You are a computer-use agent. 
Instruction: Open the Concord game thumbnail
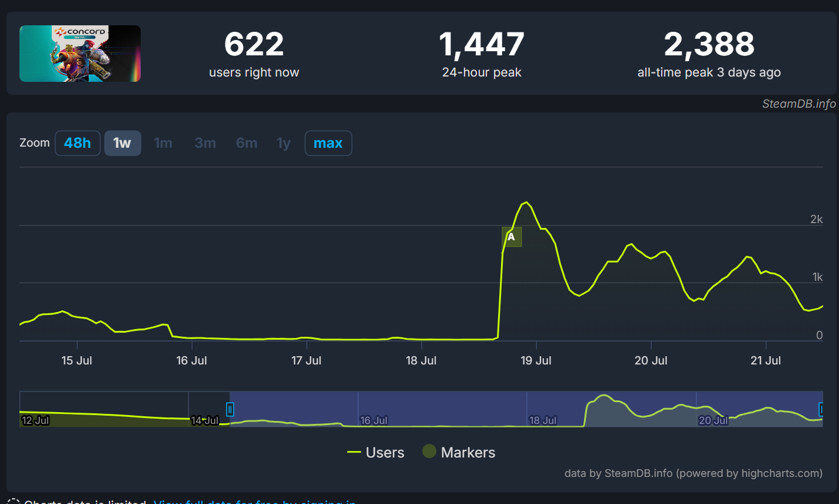point(80,54)
